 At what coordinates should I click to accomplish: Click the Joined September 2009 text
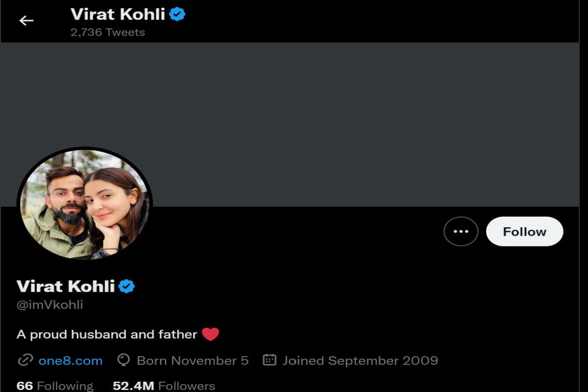click(360, 361)
